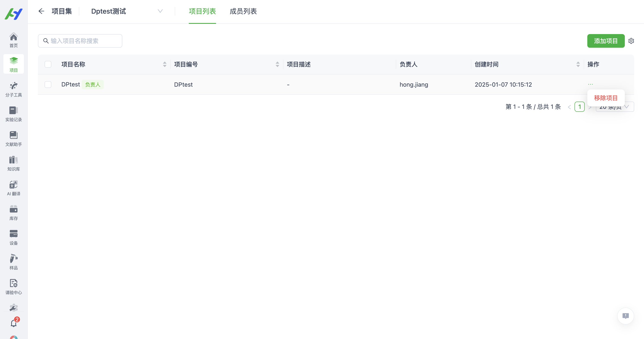644x339 pixels.
Task: Open 分子工具 from the sidebar
Action: pyautogui.click(x=13, y=89)
